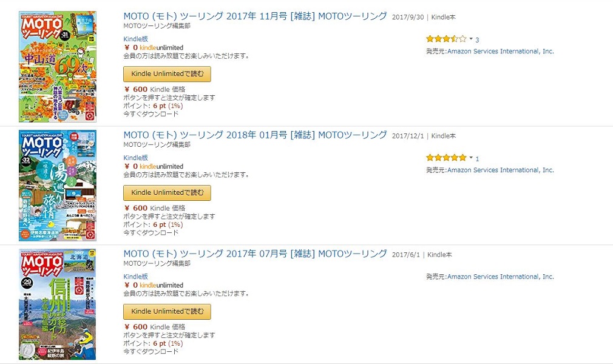This screenshot has width=613, height=364.
Task: Open title link MOTOツーリング 2017年 07月号
Action: pyautogui.click(x=255, y=254)
